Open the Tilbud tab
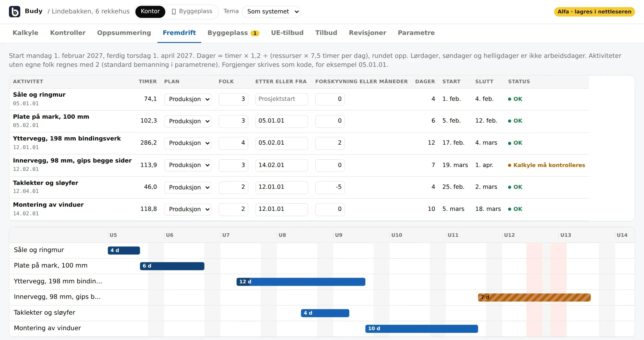Image resolution: width=644 pixels, height=340 pixels. click(x=326, y=33)
